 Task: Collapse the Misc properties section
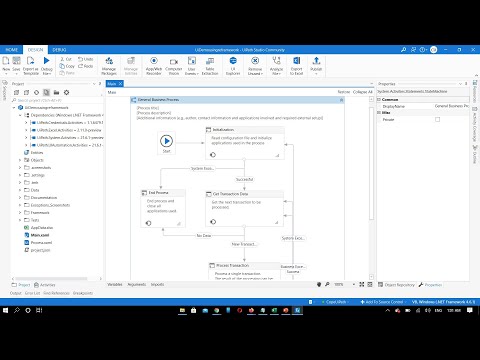pos(379,113)
